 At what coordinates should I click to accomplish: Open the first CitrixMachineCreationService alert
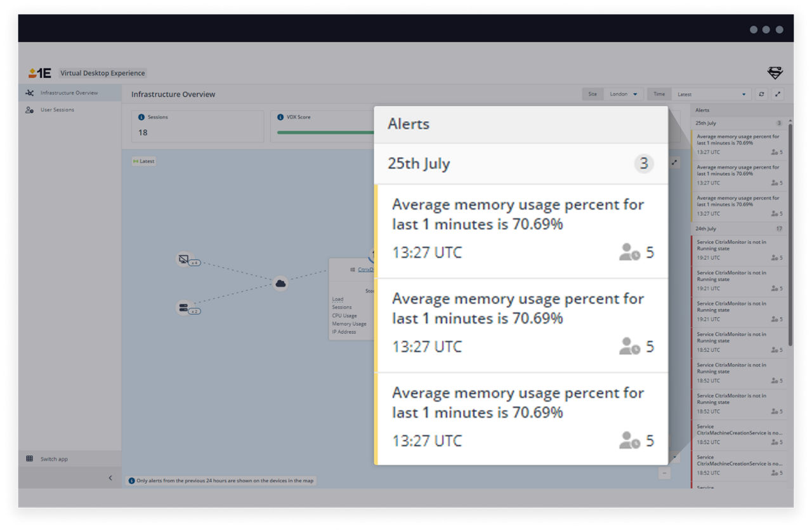point(740,434)
